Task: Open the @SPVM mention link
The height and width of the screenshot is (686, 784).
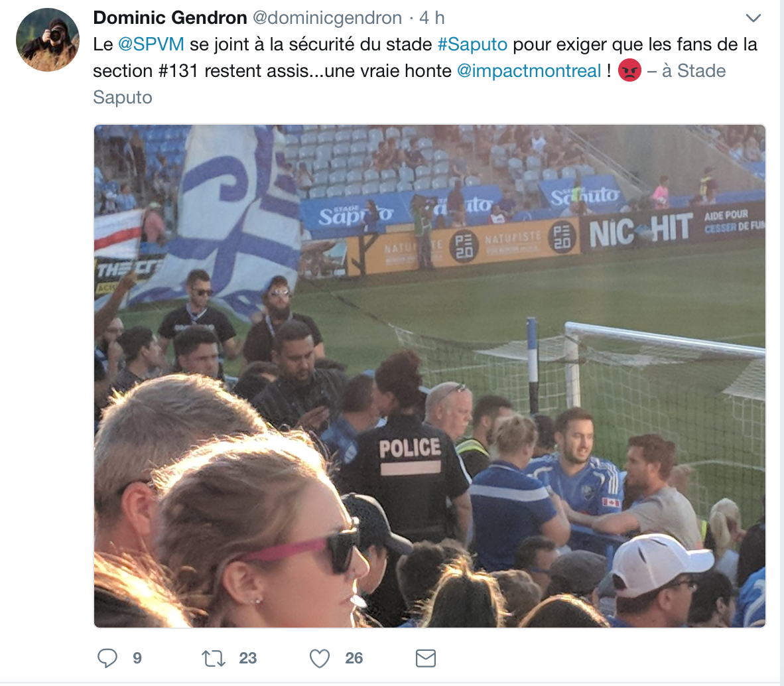Action: pos(151,44)
